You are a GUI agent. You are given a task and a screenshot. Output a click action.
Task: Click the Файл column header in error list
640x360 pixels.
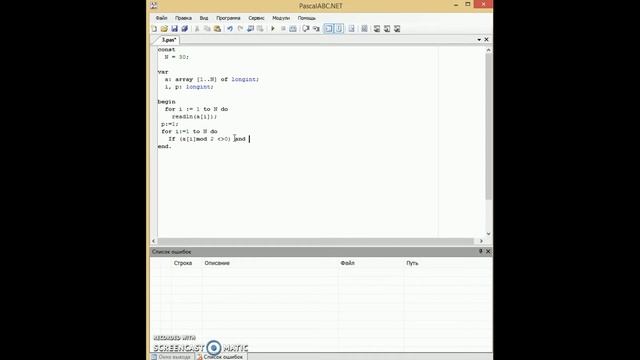tap(347, 263)
